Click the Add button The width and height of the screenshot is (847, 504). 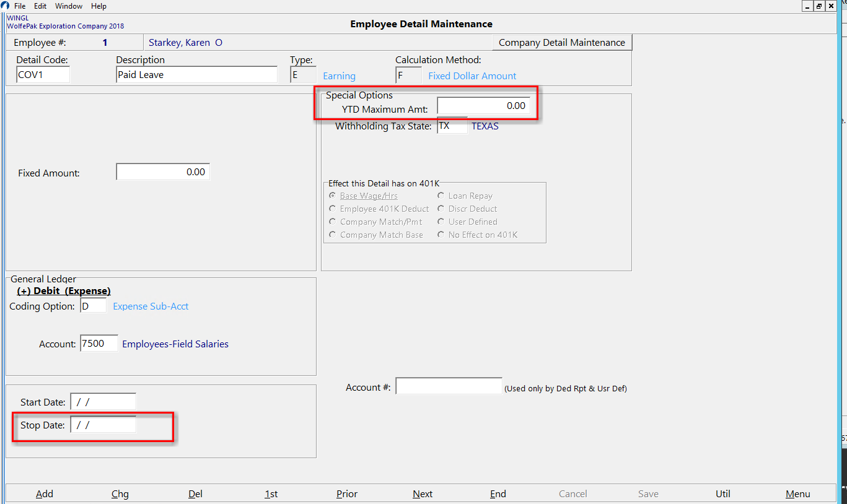[x=44, y=493]
